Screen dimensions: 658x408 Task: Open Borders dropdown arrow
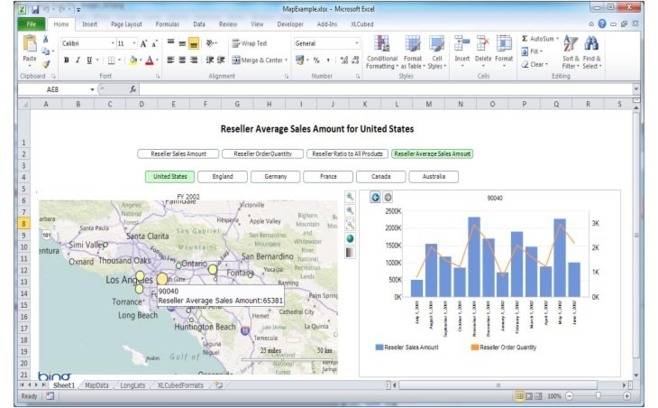pos(119,60)
